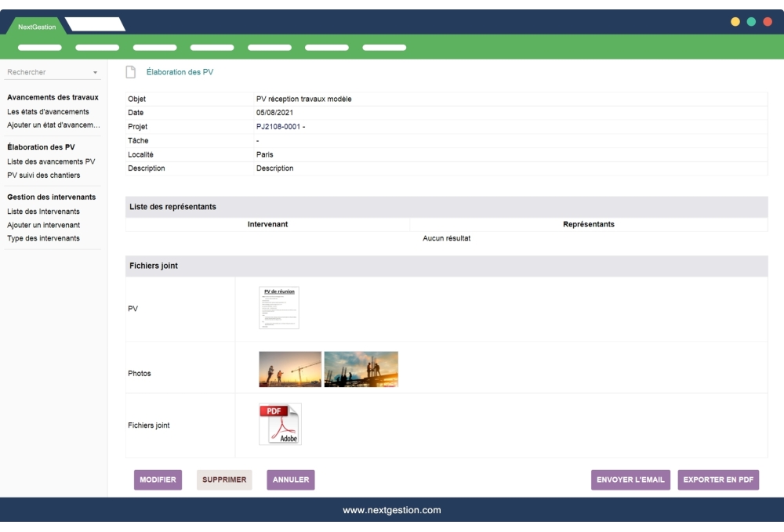
Task: Click the ANNULER button
Action: 291,480
